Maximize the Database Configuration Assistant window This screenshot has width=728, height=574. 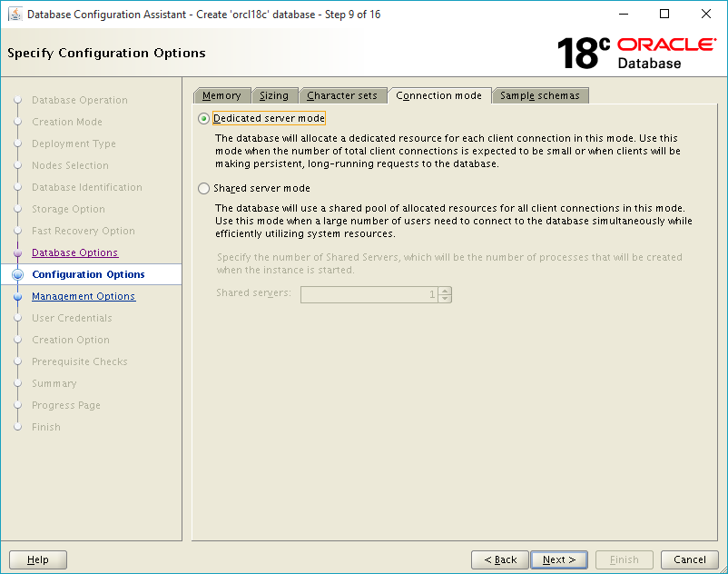pyautogui.click(x=664, y=14)
